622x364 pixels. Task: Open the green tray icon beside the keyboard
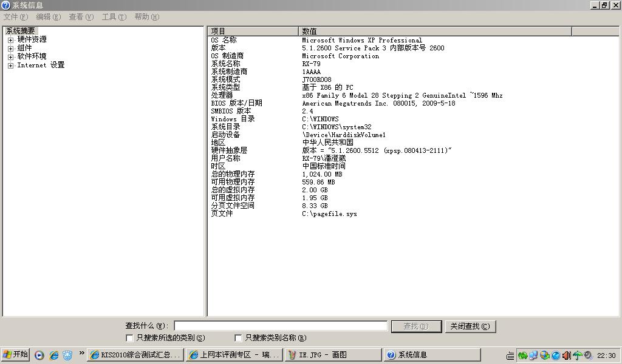[522, 356]
